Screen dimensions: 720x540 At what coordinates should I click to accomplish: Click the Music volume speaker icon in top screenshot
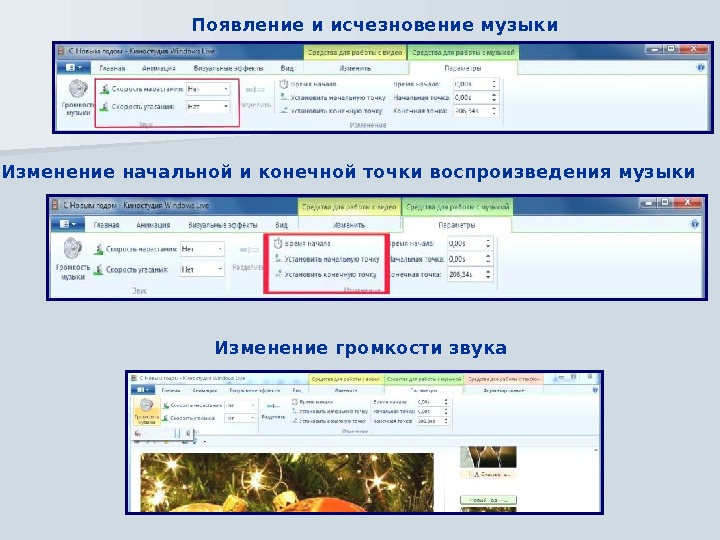click(x=78, y=89)
